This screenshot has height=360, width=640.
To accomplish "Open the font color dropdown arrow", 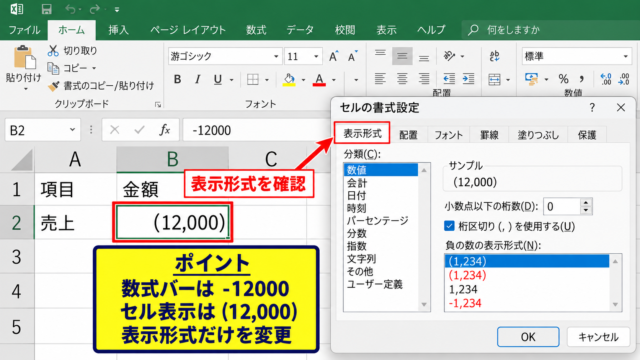I will click(334, 80).
